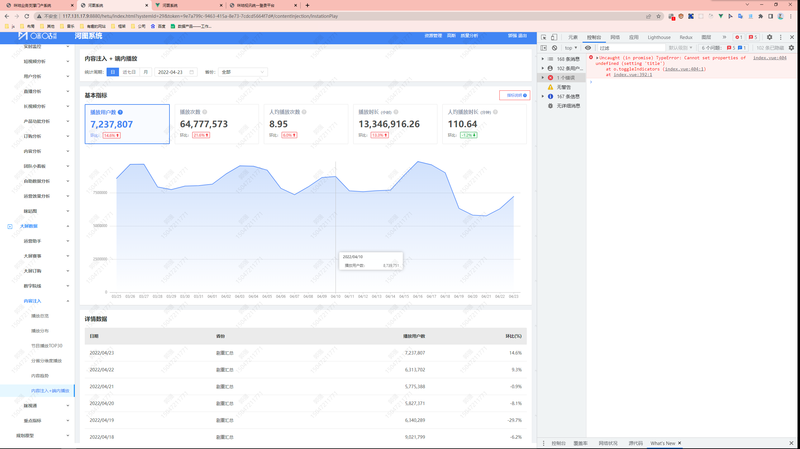Click the issues badge showing 5 in DevTools tabs
The width and height of the screenshot is (800, 449).
pyautogui.click(x=753, y=37)
